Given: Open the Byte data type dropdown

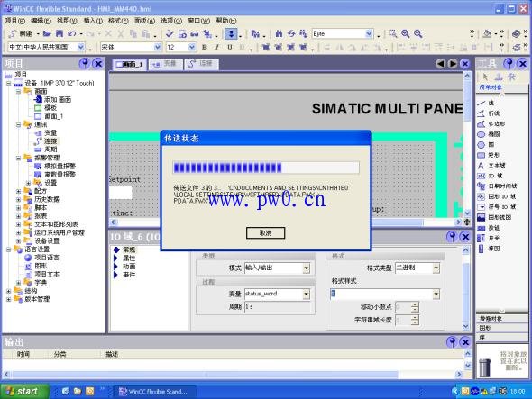Looking at the screenshot, I should click(369, 33).
